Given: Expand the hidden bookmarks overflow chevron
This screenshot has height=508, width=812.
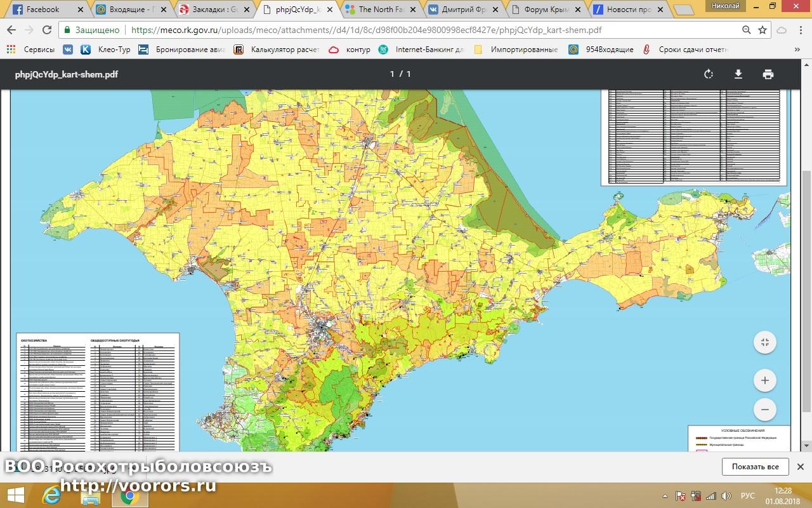Looking at the screenshot, I should coord(797,50).
